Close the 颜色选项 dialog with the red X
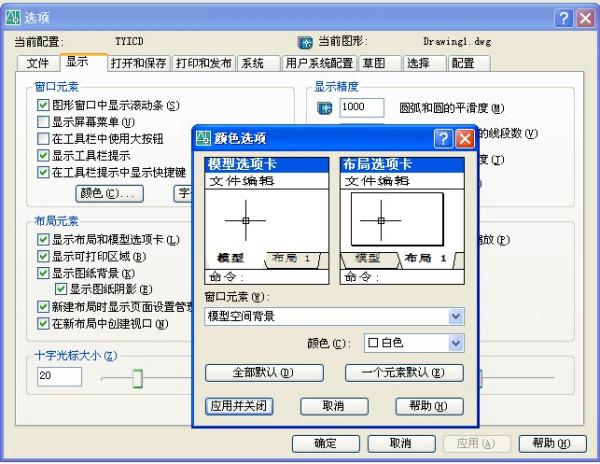The image size is (600, 464). [x=465, y=138]
